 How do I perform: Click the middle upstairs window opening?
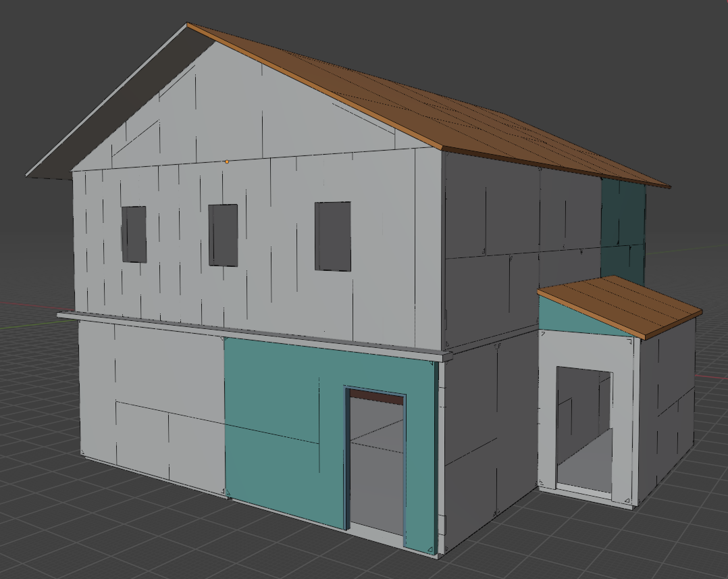[223, 234]
